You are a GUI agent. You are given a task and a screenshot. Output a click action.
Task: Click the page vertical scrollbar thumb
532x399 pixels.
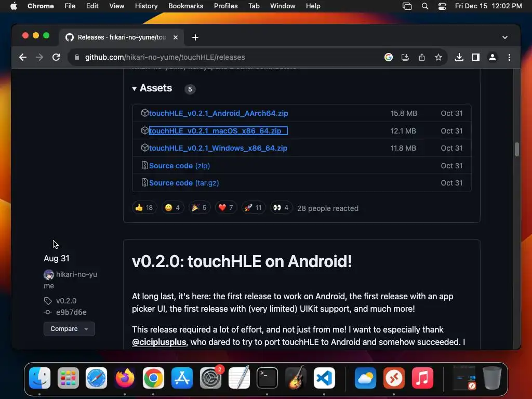(517, 149)
